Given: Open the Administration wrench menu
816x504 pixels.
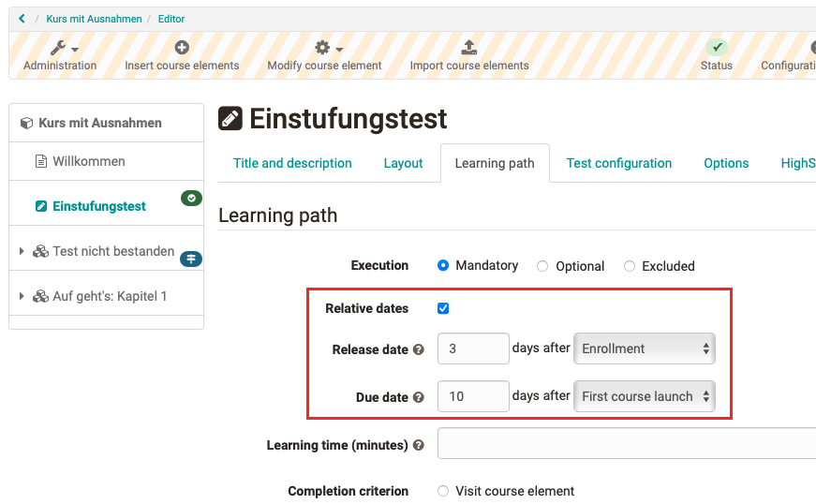Looking at the screenshot, I should tap(62, 48).
